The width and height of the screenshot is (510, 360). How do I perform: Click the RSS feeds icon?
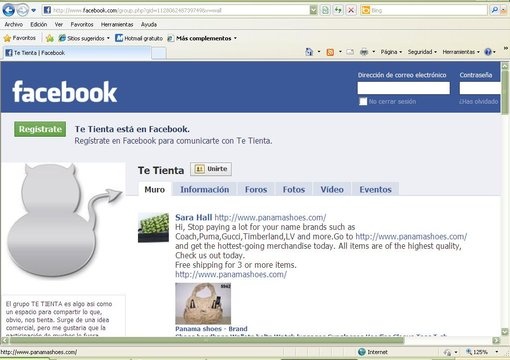330,52
